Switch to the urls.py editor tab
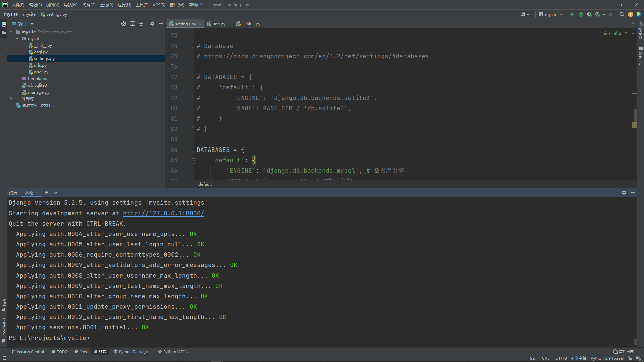The height and width of the screenshot is (362, 644). [219, 24]
